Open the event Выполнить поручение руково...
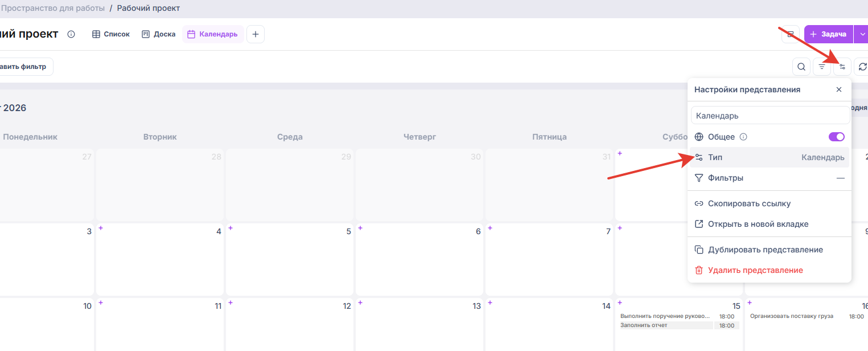This screenshot has width=868, height=351. point(665,316)
